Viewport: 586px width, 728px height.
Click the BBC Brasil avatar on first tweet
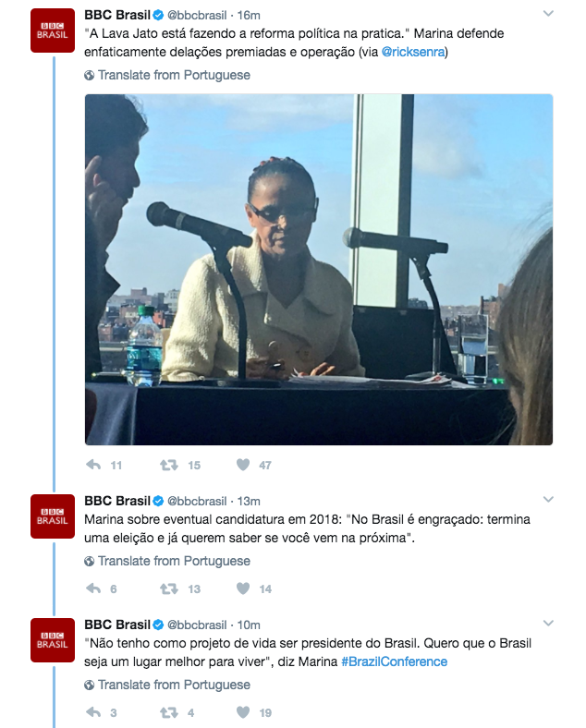(53, 30)
